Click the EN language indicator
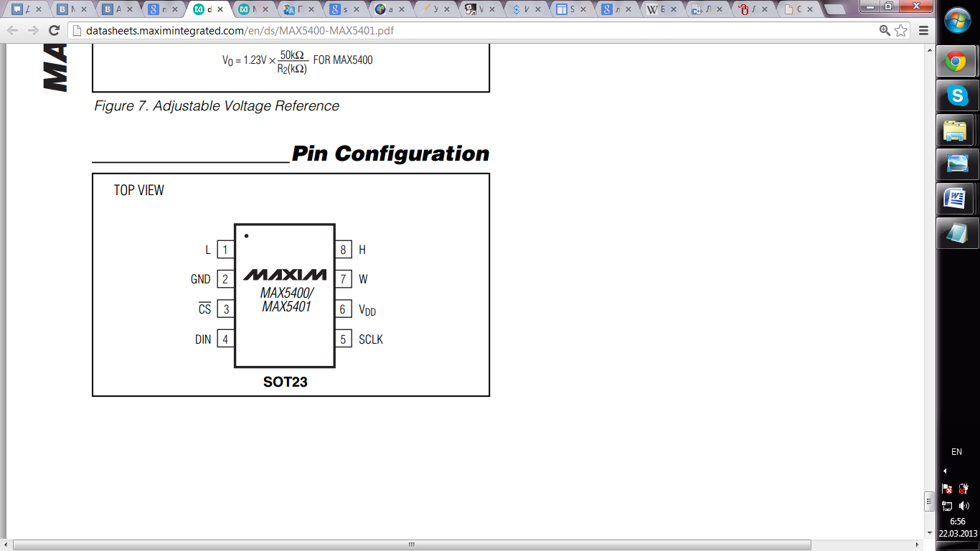 [x=956, y=452]
